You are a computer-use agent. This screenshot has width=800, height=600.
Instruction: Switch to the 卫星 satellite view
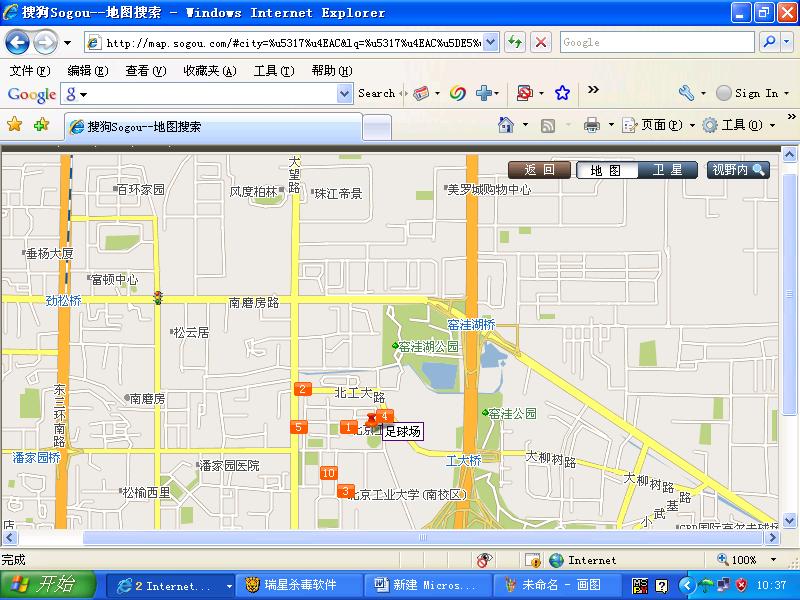click(667, 170)
